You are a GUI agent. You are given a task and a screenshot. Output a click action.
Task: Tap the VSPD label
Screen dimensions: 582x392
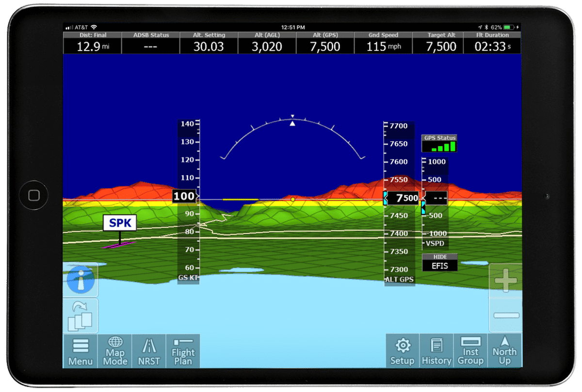435,243
